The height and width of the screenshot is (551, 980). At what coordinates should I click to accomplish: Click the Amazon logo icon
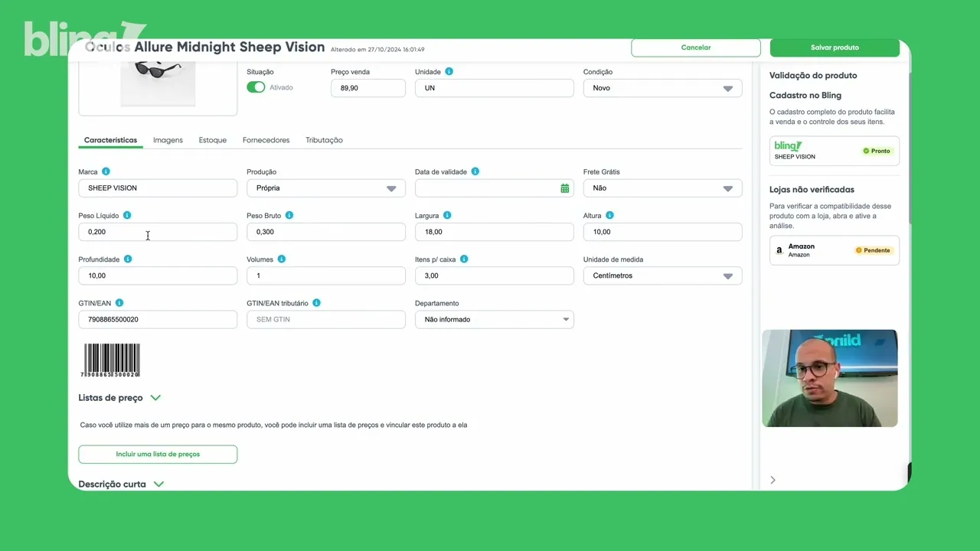click(779, 250)
